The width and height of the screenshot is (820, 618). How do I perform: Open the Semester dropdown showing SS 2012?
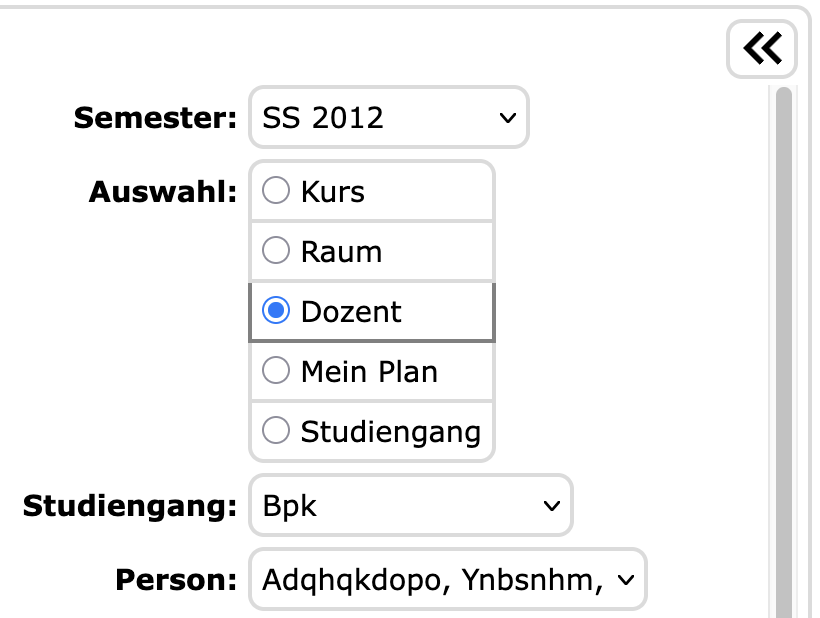(x=388, y=118)
